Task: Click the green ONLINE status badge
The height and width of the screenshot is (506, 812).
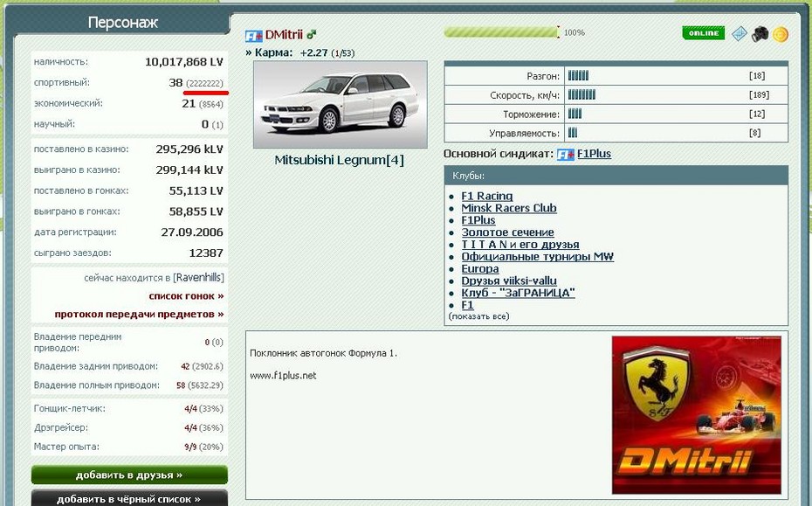Action: (x=703, y=33)
